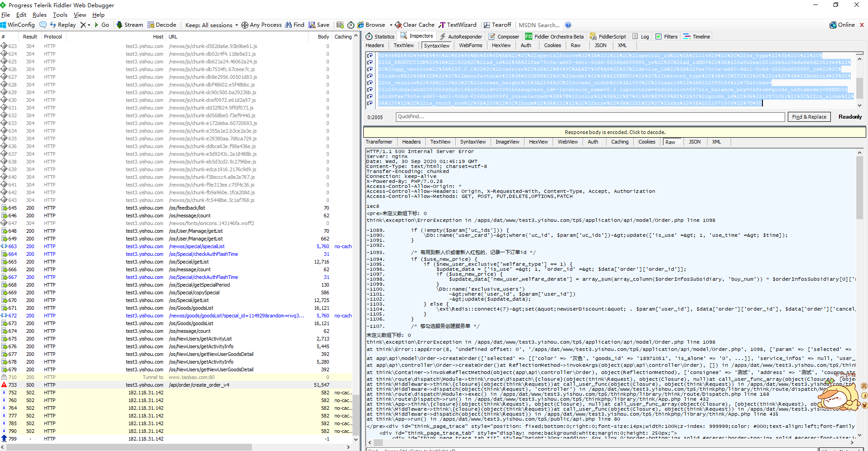Take a screenshot with the camera icon
The image size is (868, 451).
340,25
